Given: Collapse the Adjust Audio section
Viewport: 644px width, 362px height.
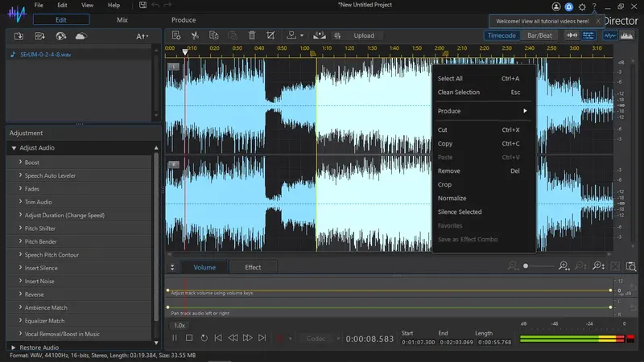Looking at the screenshot, I should coord(14,148).
